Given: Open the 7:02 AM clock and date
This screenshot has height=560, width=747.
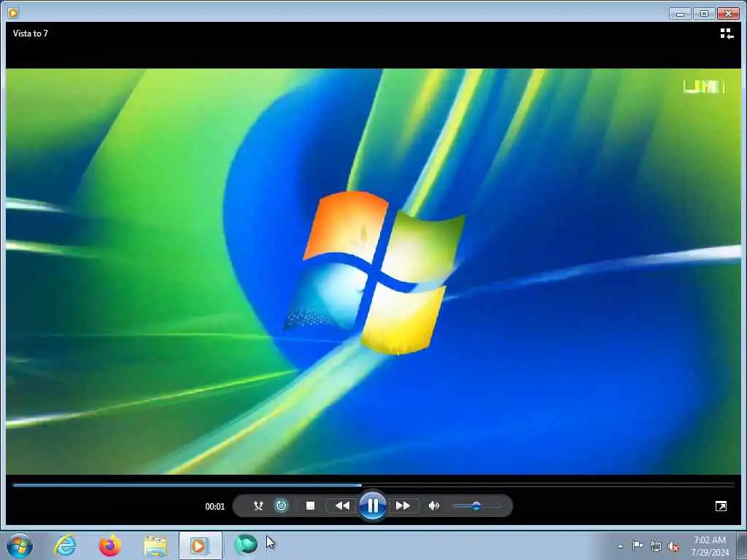Looking at the screenshot, I should [710, 546].
